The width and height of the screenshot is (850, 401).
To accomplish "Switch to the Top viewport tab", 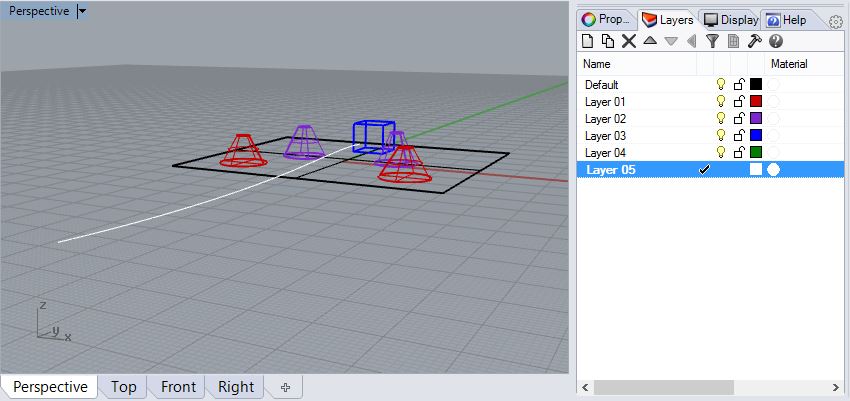I will 124,387.
